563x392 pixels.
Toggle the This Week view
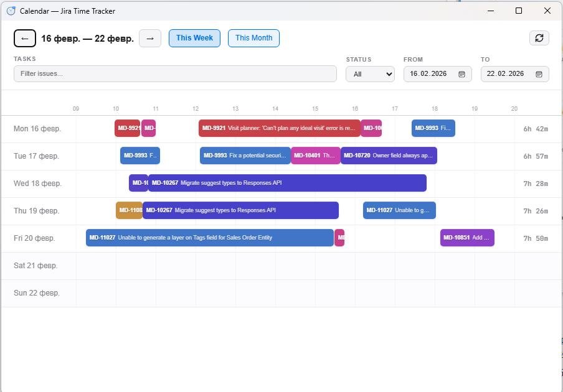[x=194, y=38]
